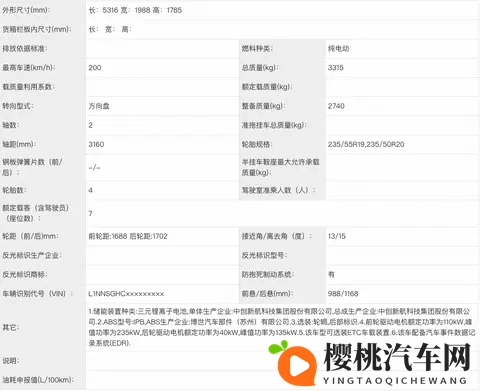The height and width of the screenshot is (391, 480).
Task: Click the 排放依据标准 label
Action: pos(25,49)
